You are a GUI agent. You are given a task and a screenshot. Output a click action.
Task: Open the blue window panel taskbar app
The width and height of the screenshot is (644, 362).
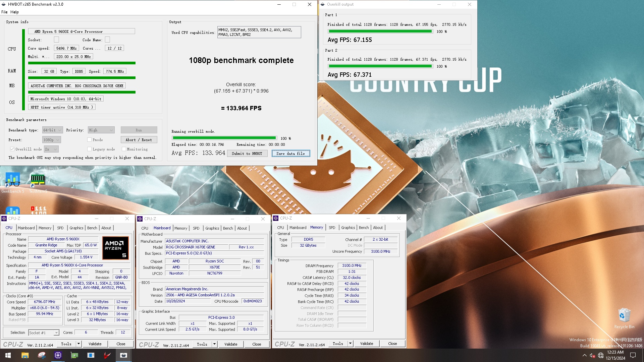tap(91, 355)
